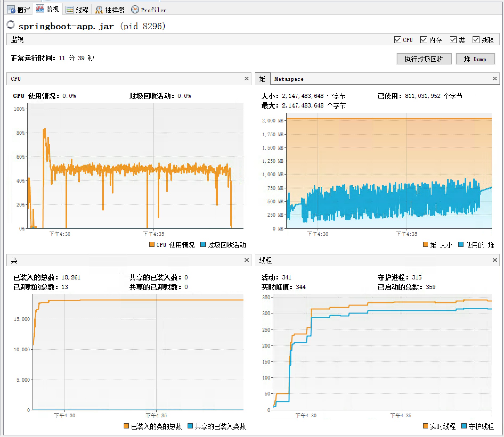Click the CPU 使用情况 0.0% value

[x=69, y=96]
